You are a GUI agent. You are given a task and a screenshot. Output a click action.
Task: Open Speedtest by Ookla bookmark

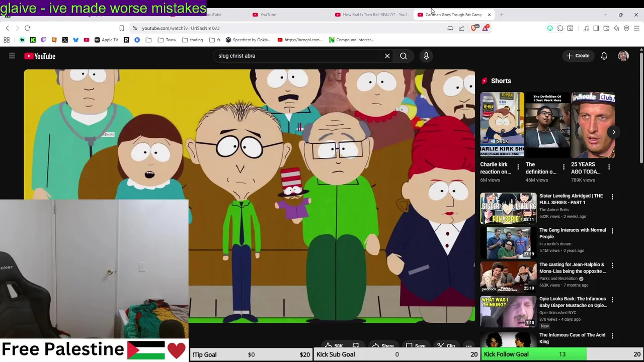point(248,40)
